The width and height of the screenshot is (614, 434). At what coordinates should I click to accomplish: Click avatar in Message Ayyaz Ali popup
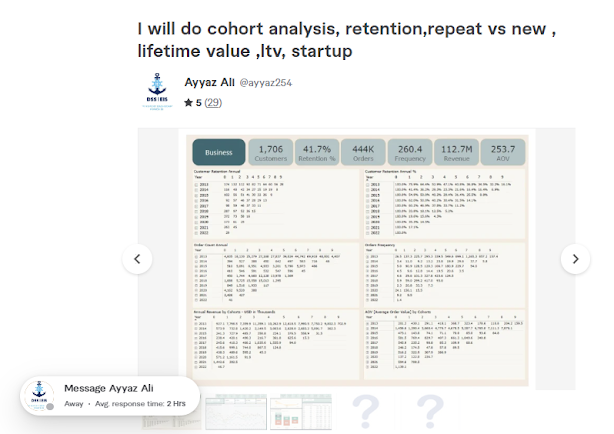click(38, 396)
